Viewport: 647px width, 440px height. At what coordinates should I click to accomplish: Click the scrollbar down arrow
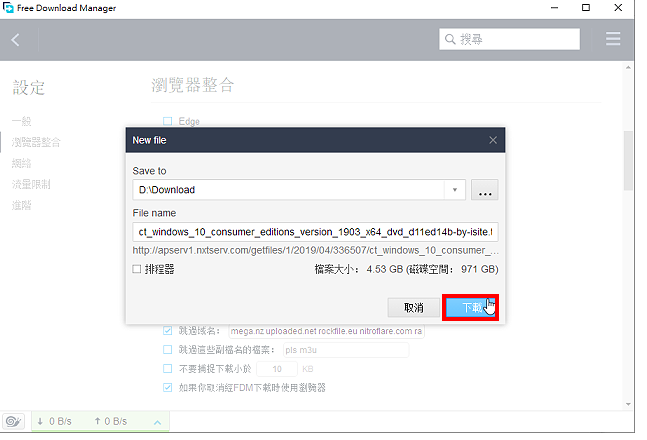[x=628, y=404]
